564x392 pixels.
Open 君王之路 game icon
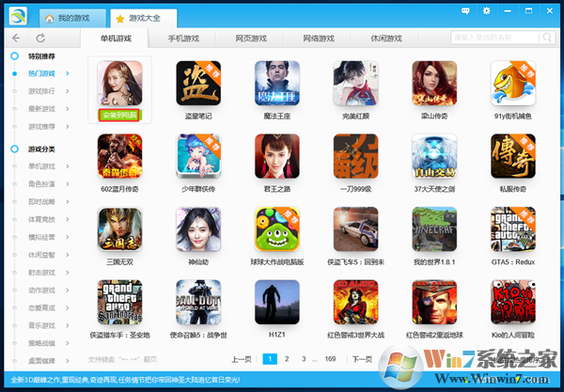[x=277, y=156]
